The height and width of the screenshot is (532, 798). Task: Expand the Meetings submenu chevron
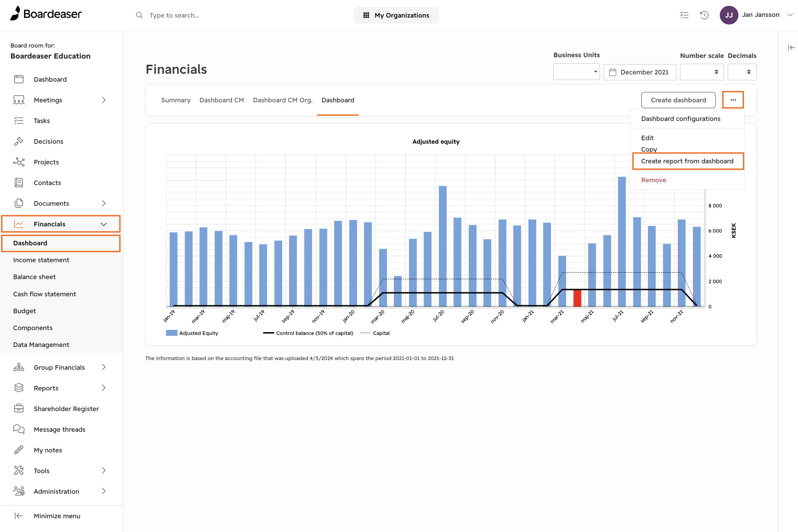pyautogui.click(x=104, y=100)
